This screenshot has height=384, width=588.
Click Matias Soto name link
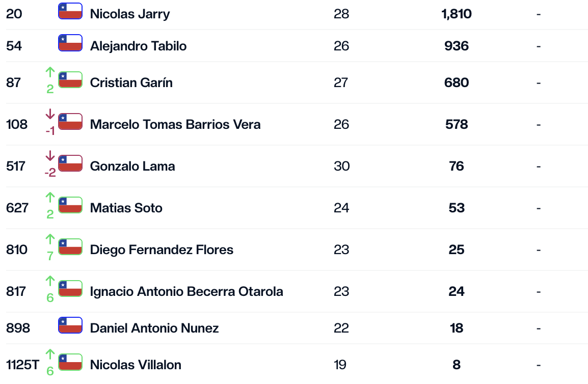point(126,208)
